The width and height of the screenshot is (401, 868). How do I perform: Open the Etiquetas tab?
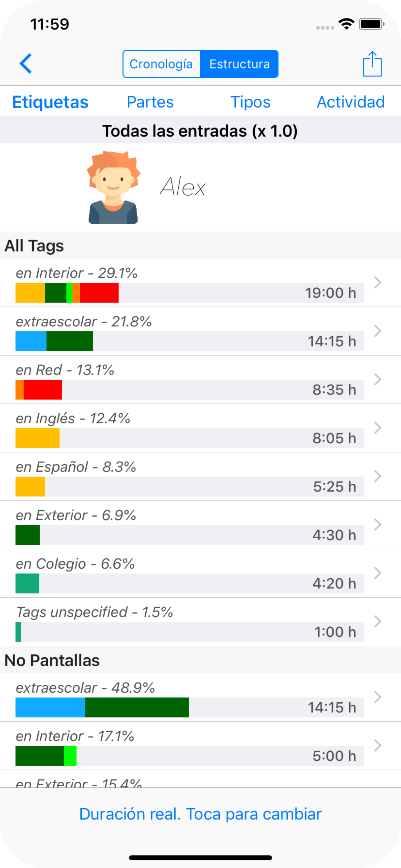[x=50, y=102]
